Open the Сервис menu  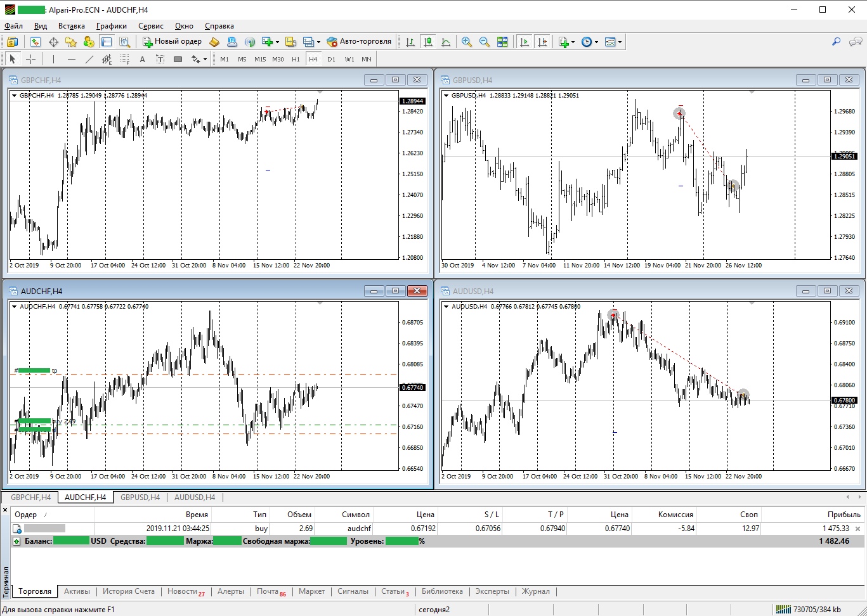point(151,26)
